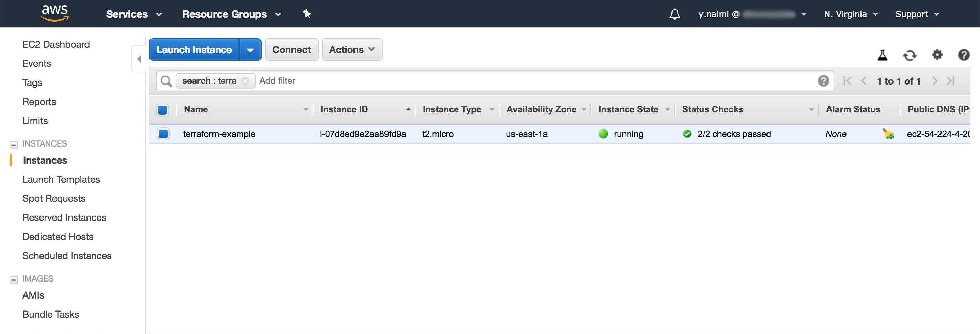This screenshot has width=980, height=334.
Task: Open Bundle Tasks in sidebar
Action: (x=51, y=314)
